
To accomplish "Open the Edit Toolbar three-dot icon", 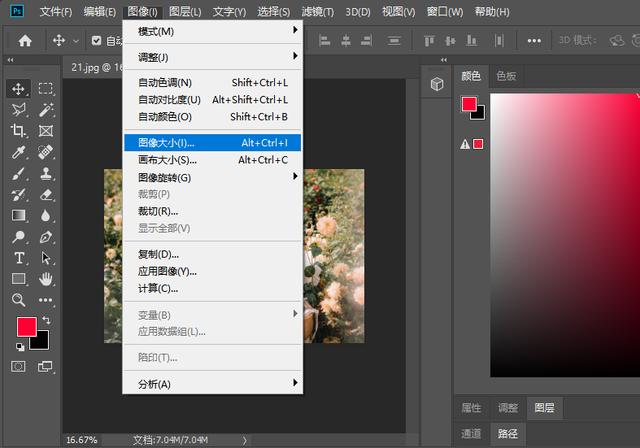I will [45, 300].
